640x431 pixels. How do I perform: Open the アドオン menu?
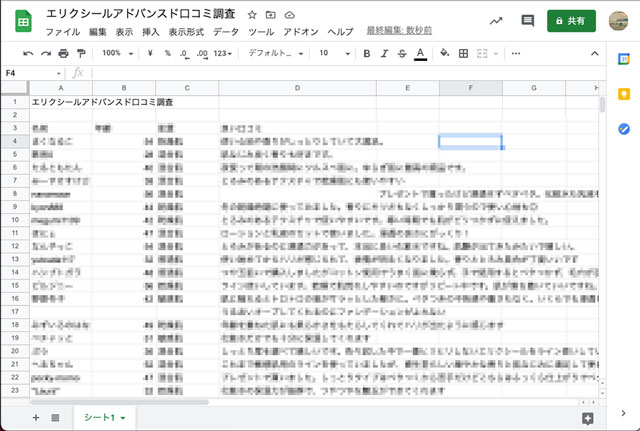[x=301, y=31]
